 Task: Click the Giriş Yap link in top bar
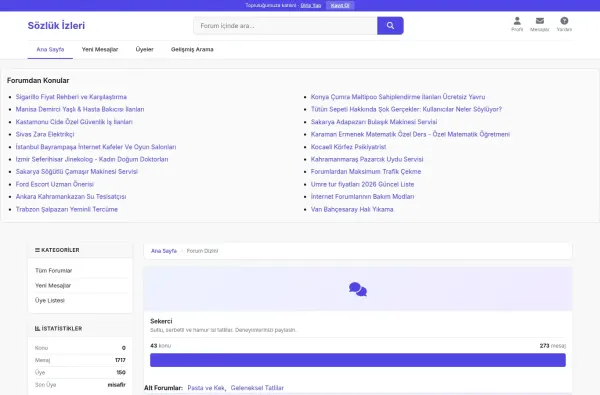[x=311, y=5]
